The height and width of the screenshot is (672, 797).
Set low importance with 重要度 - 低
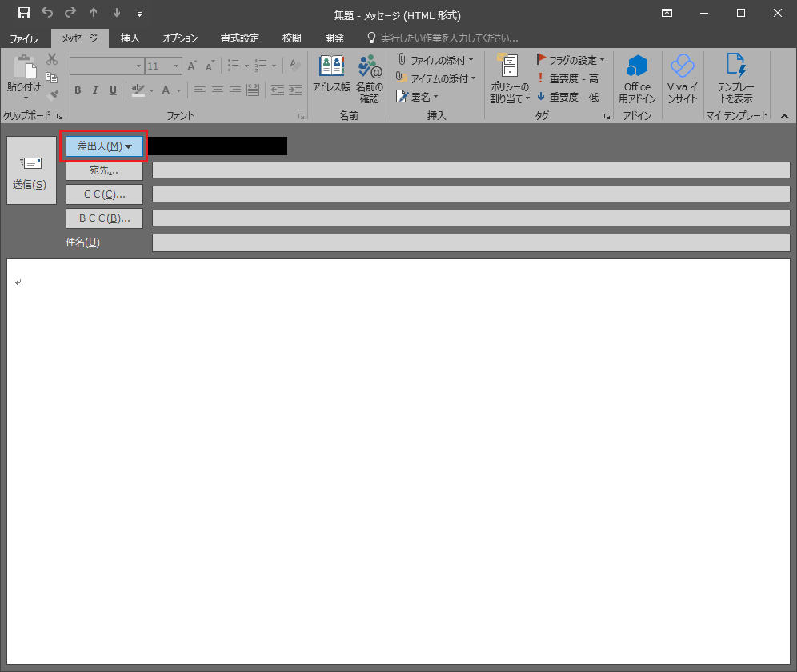coord(570,97)
